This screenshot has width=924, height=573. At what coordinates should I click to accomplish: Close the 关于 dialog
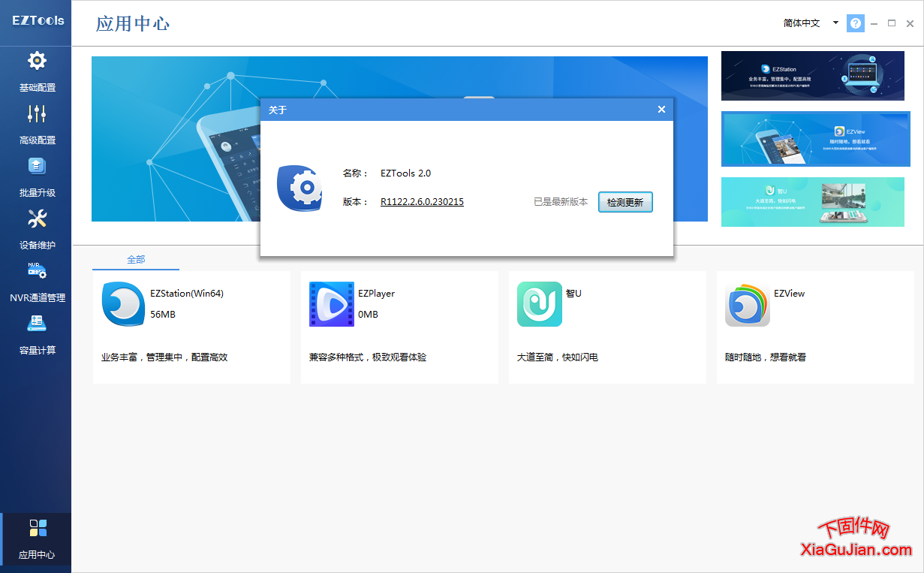661,110
